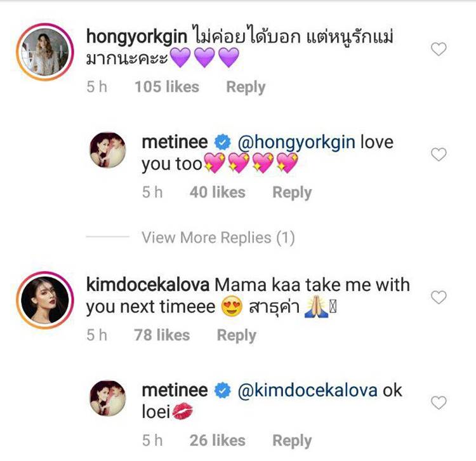View the 78 likes on kimdocekalova's comment
This screenshot has width=476, height=461.
click(x=162, y=335)
